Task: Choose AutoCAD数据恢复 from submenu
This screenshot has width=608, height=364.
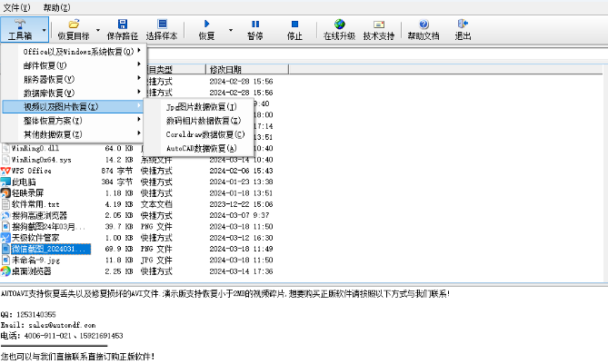Action: pyautogui.click(x=201, y=148)
